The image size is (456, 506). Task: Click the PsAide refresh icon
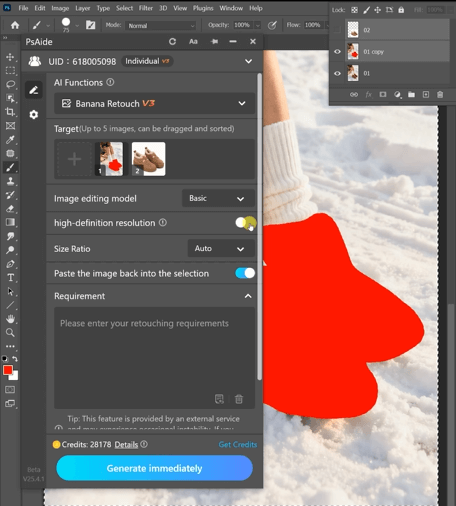[172, 42]
